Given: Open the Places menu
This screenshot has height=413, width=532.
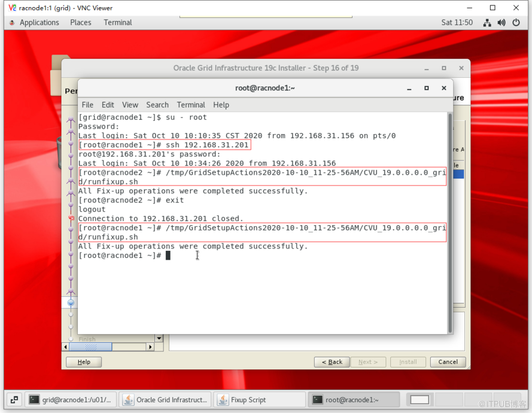Looking at the screenshot, I should [80, 22].
